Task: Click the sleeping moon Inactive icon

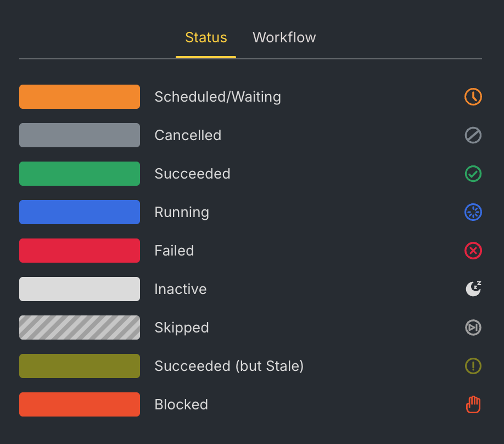Action: (473, 289)
